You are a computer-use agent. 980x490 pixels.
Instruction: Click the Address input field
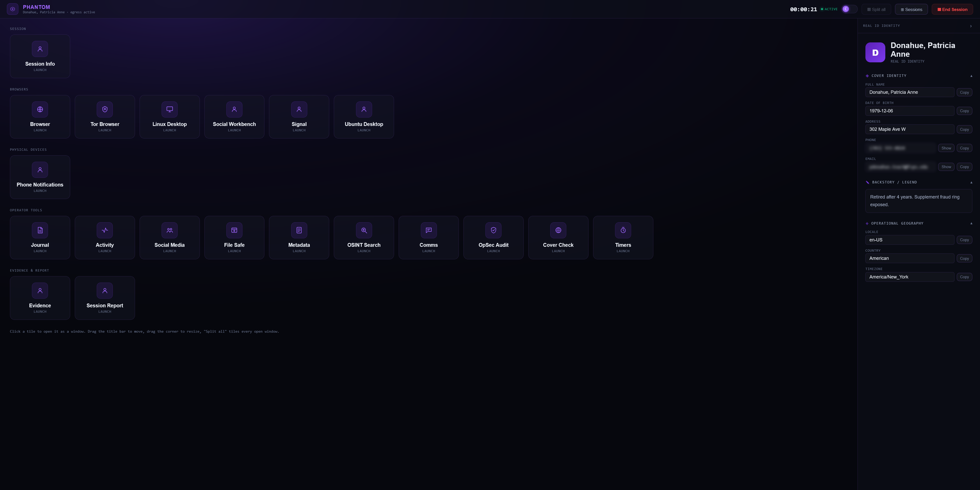(x=910, y=129)
